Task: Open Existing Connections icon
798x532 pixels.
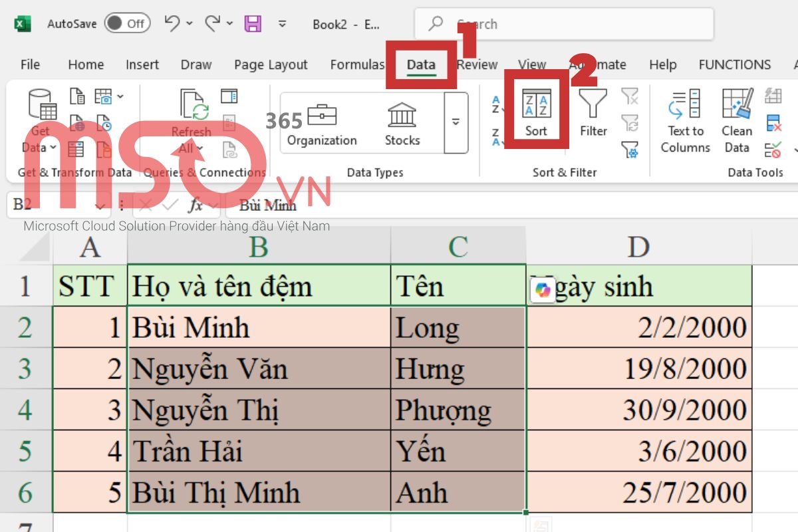Action: (104, 150)
